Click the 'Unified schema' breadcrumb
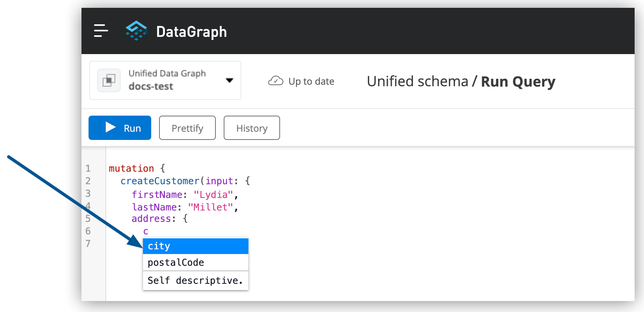 (x=417, y=82)
